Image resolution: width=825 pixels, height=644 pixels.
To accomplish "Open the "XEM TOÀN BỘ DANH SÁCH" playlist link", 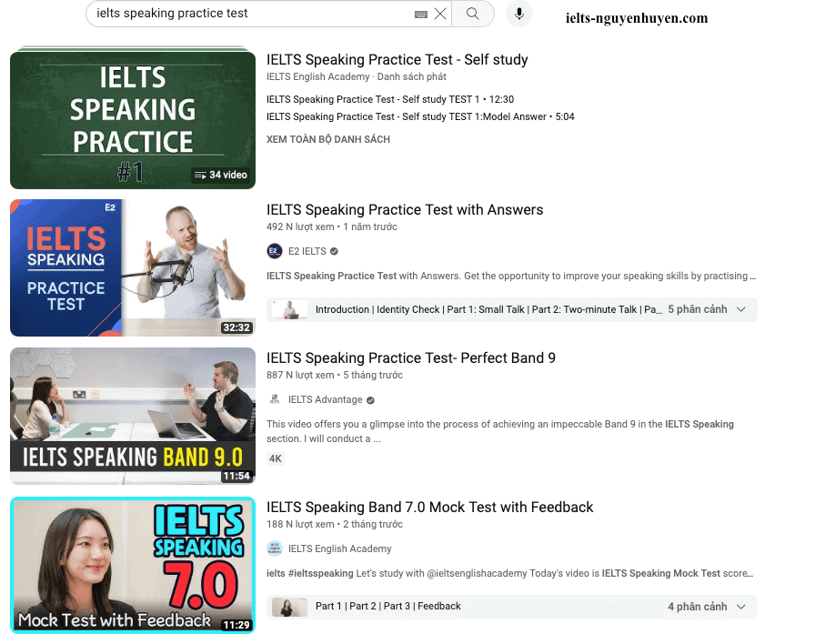I will 327,139.
